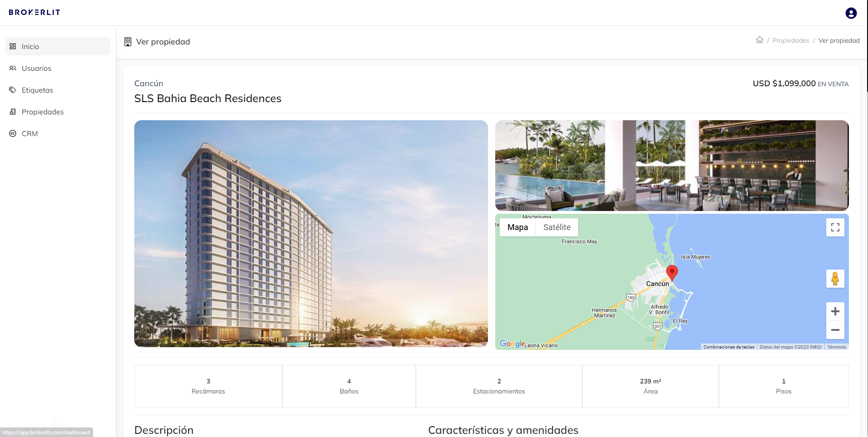This screenshot has width=868, height=437.
Task: Toggle fullscreen view on the map
Action: 835,227
